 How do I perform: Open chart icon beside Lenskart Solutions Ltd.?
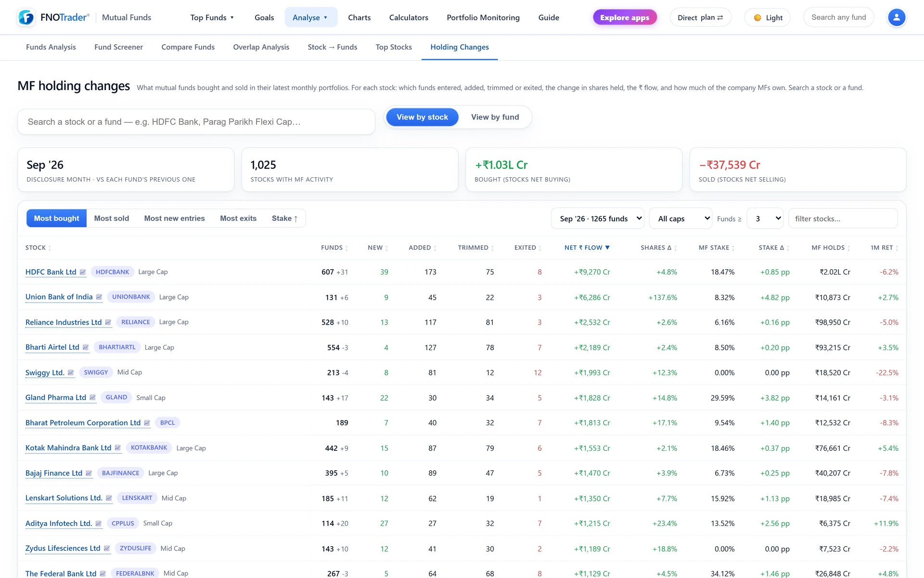tap(109, 498)
